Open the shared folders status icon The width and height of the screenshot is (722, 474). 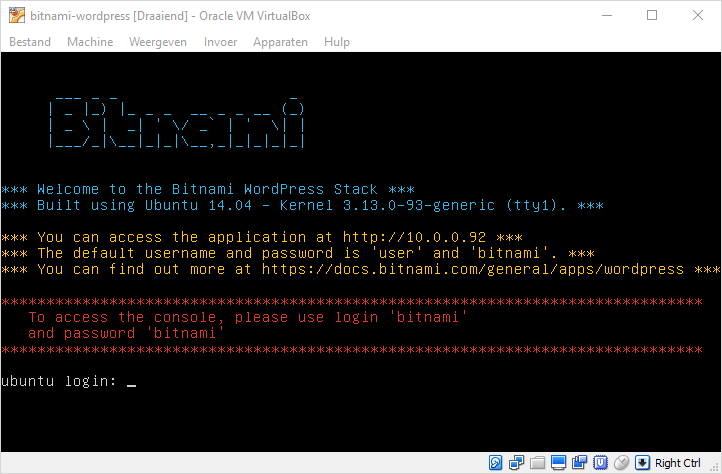coord(537,462)
